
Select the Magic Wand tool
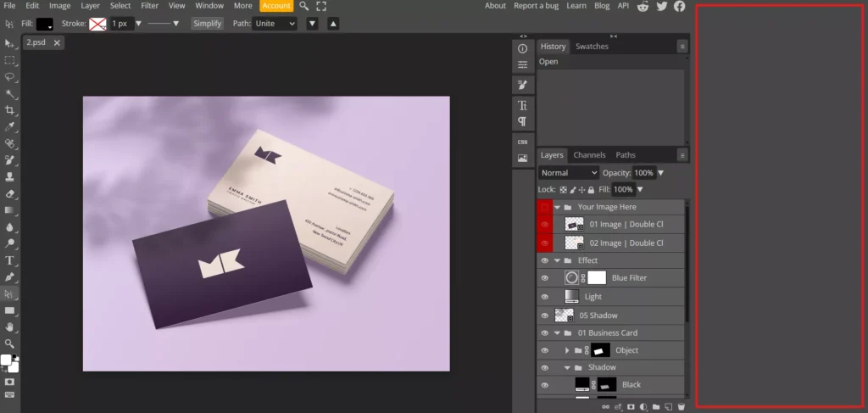pos(9,93)
